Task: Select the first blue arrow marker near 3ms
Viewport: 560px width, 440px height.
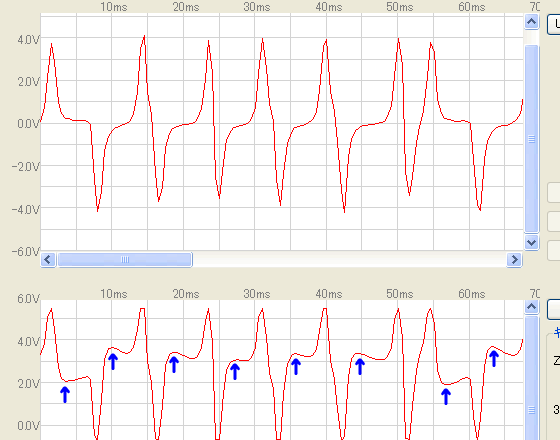Action: [x=65, y=395]
